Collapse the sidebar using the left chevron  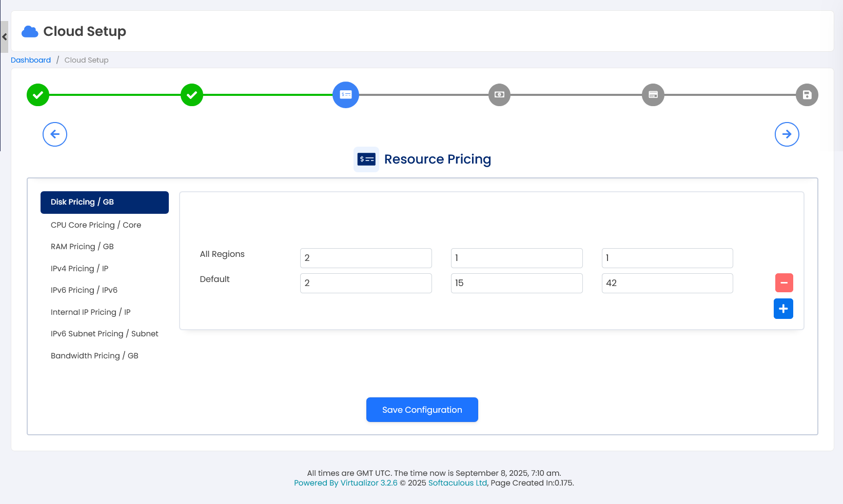pyautogui.click(x=5, y=37)
